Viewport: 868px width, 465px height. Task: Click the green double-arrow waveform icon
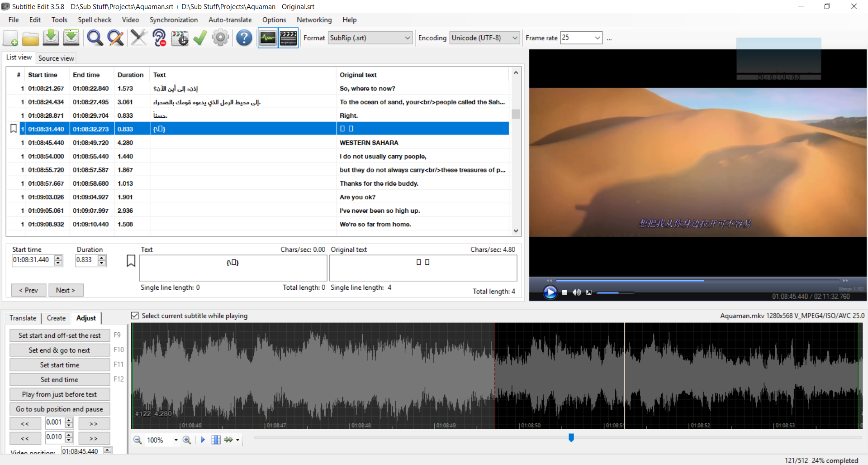pos(228,440)
